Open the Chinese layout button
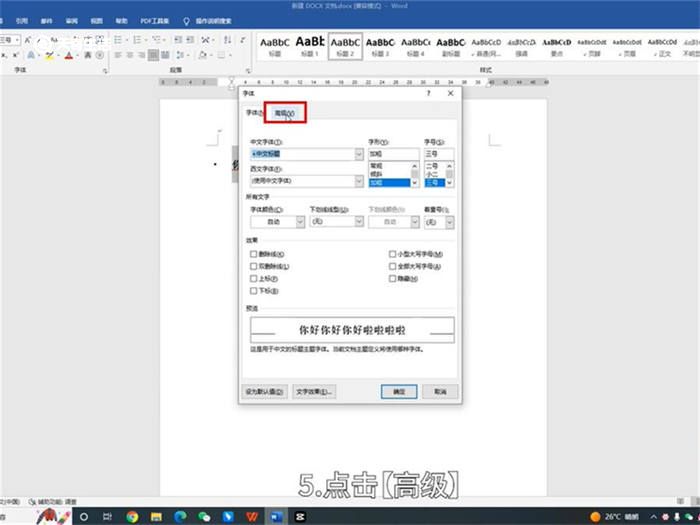The height and width of the screenshot is (525, 700). [x=206, y=40]
